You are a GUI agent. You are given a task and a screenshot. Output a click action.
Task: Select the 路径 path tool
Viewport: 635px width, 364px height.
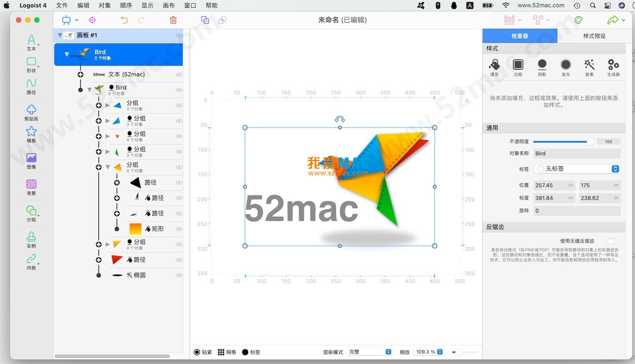(x=31, y=86)
